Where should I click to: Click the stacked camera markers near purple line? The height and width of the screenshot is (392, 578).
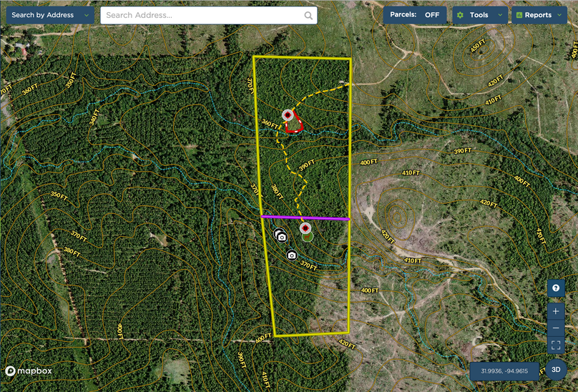(281, 236)
